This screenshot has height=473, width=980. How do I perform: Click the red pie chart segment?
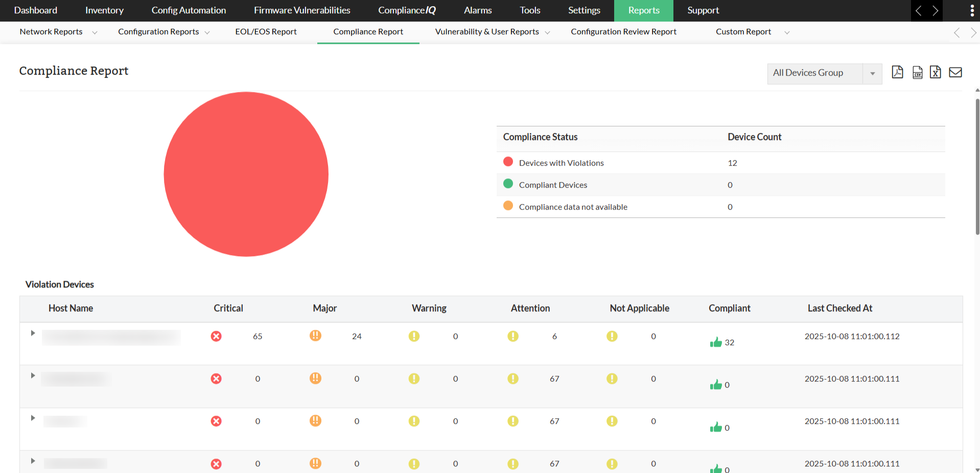(x=246, y=174)
